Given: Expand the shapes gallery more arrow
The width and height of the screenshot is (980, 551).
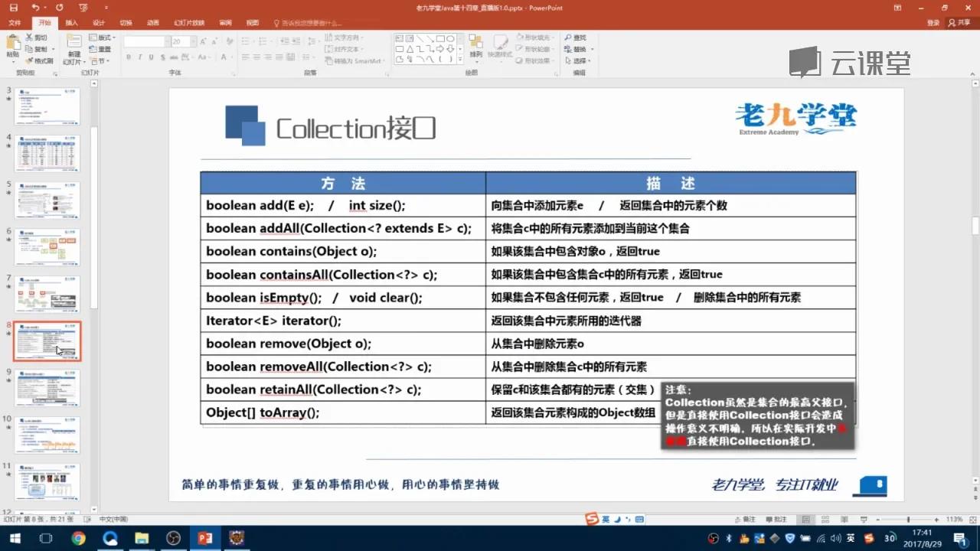Looking at the screenshot, I should [460, 59].
